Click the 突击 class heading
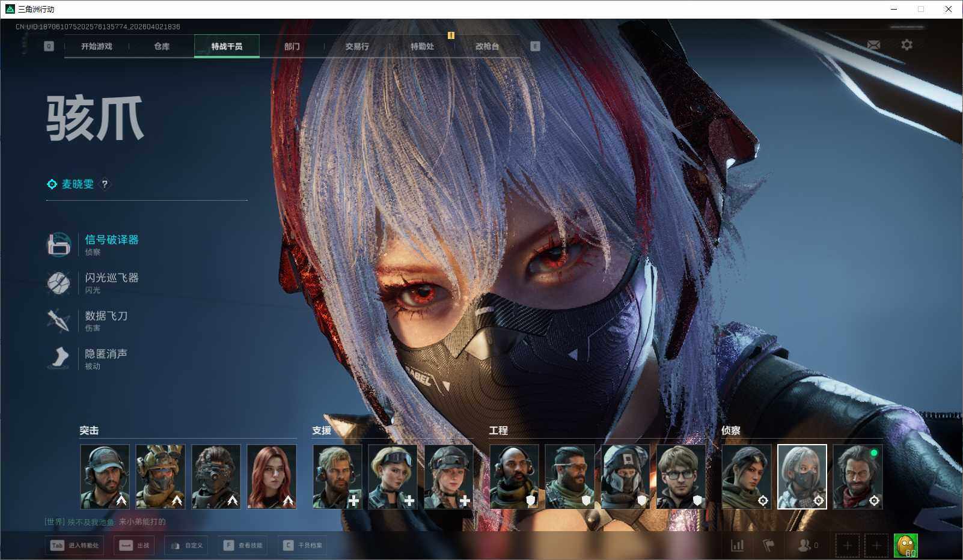Viewport: 963px width, 560px height. pyautogui.click(x=89, y=430)
